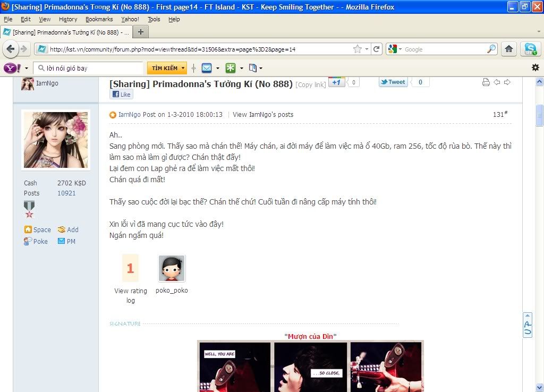Click the scrollbar up arrow
Screen dimensions: 544x392
[x=539, y=82]
